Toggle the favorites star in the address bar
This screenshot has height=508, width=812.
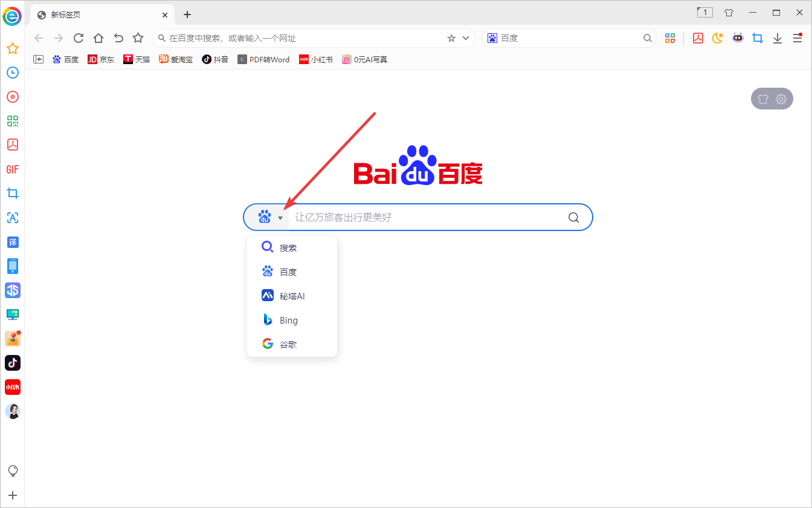click(451, 37)
